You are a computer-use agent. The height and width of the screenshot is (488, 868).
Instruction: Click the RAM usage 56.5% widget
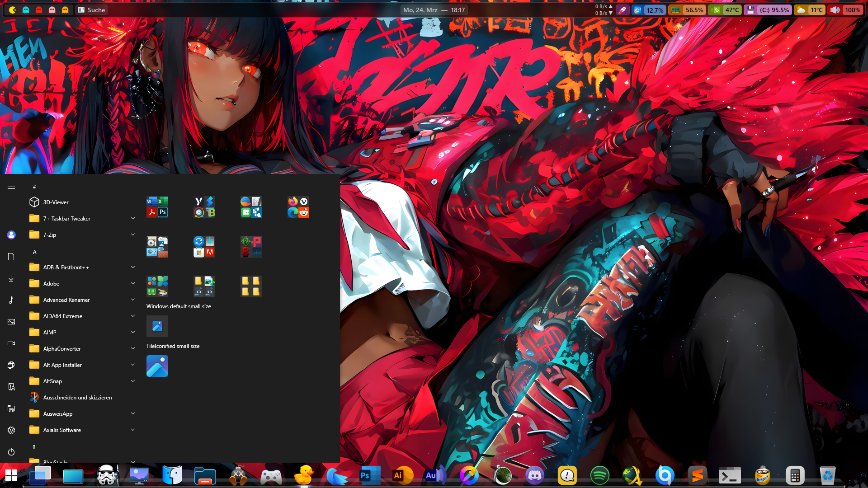pos(687,10)
